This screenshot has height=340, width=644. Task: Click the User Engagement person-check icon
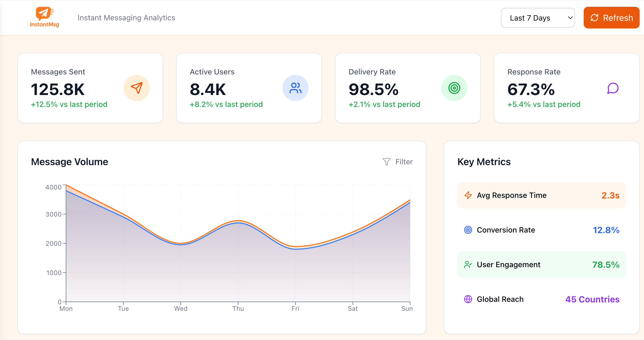tap(468, 264)
